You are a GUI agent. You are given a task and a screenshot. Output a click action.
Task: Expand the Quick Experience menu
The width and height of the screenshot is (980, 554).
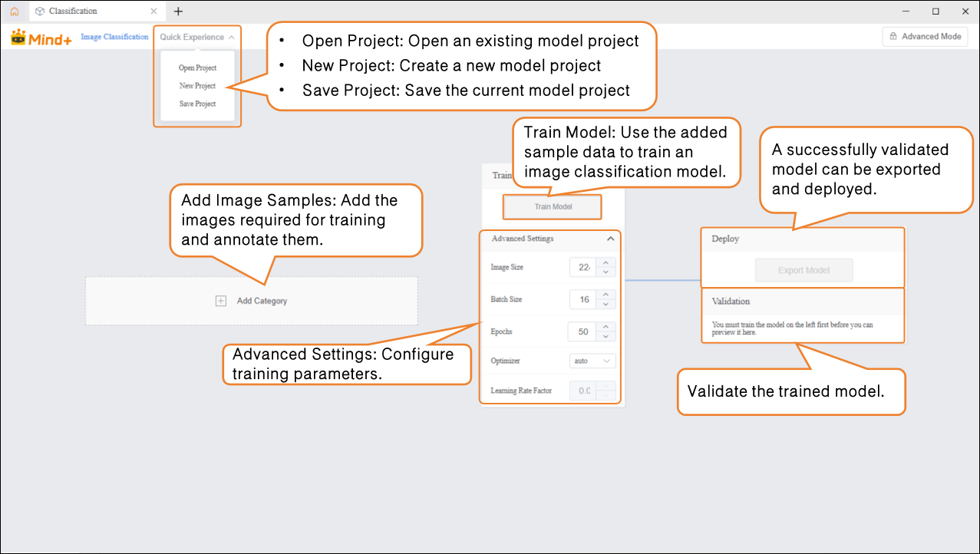[x=197, y=37]
